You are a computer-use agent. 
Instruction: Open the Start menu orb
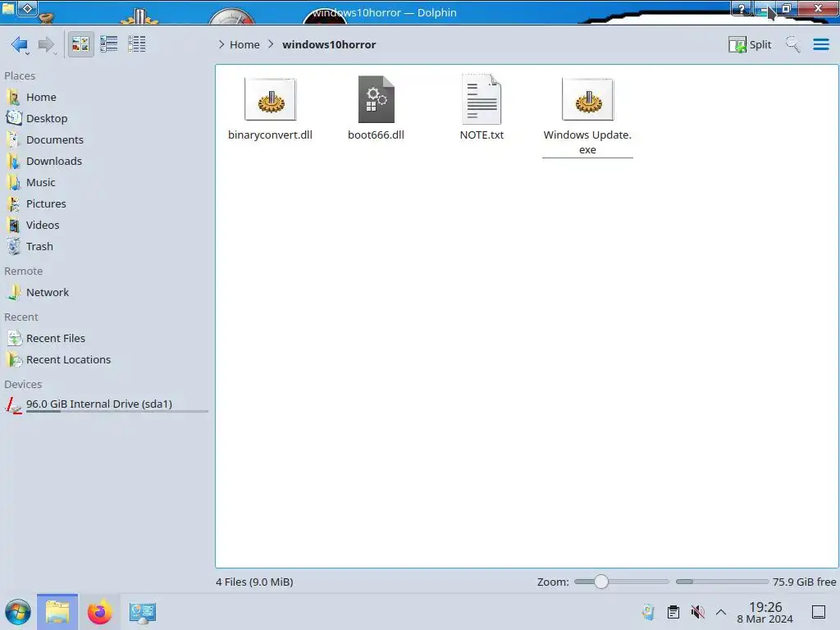click(18, 612)
